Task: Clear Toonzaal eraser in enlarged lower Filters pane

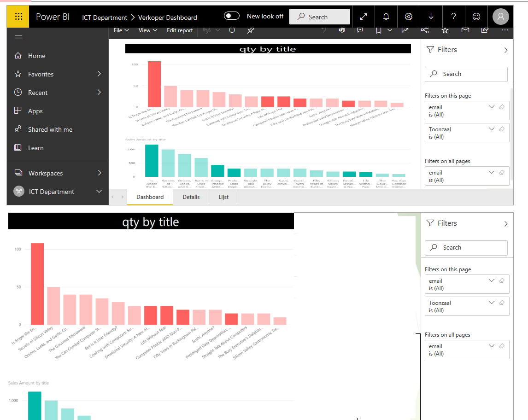Action: [x=501, y=303]
